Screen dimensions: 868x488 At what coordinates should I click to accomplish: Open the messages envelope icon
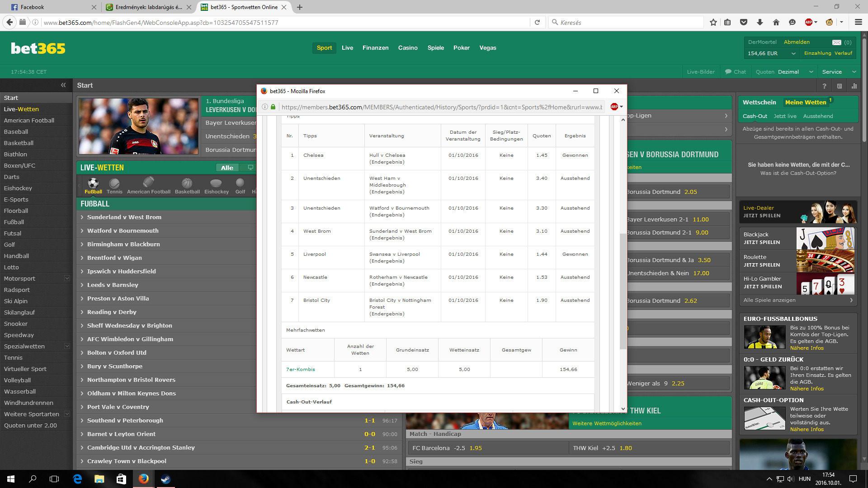click(836, 42)
